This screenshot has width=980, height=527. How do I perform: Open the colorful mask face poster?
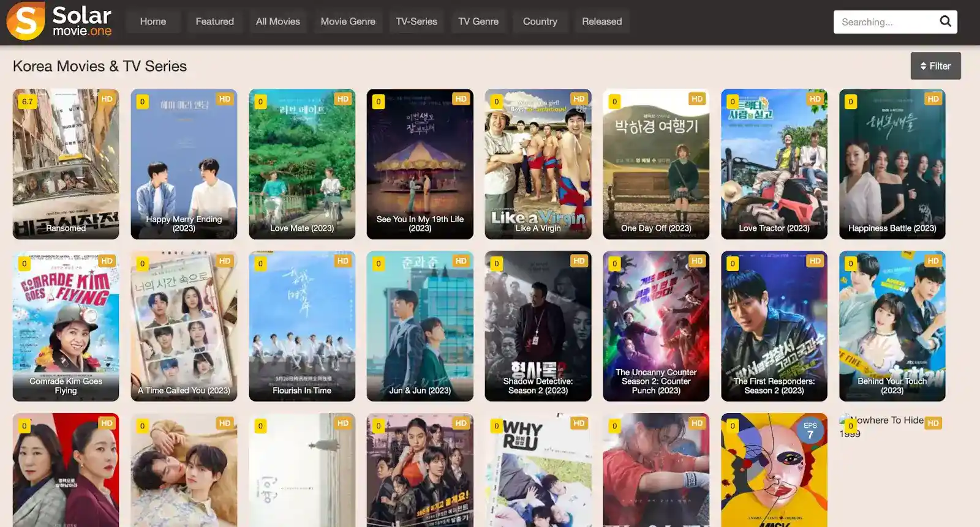tap(774, 470)
